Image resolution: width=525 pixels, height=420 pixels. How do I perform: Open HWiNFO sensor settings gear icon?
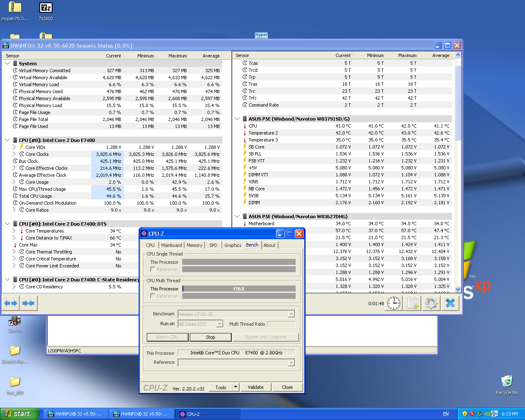click(431, 304)
